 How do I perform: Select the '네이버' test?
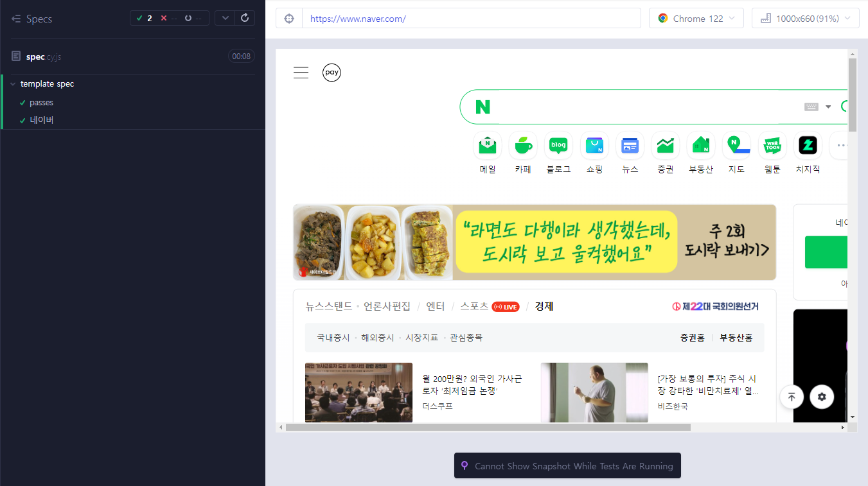click(41, 120)
